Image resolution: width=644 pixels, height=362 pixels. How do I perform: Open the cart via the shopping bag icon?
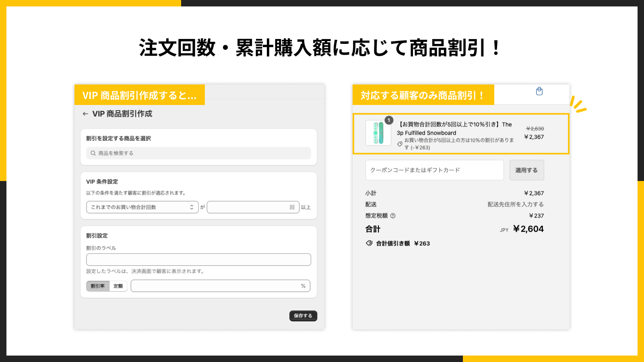coord(539,91)
